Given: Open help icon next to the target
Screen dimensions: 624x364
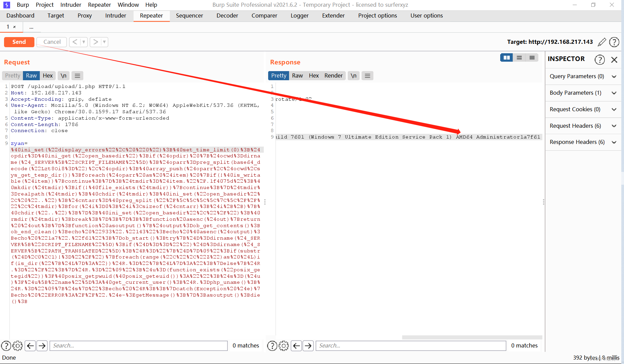Looking at the screenshot, I should point(614,42).
